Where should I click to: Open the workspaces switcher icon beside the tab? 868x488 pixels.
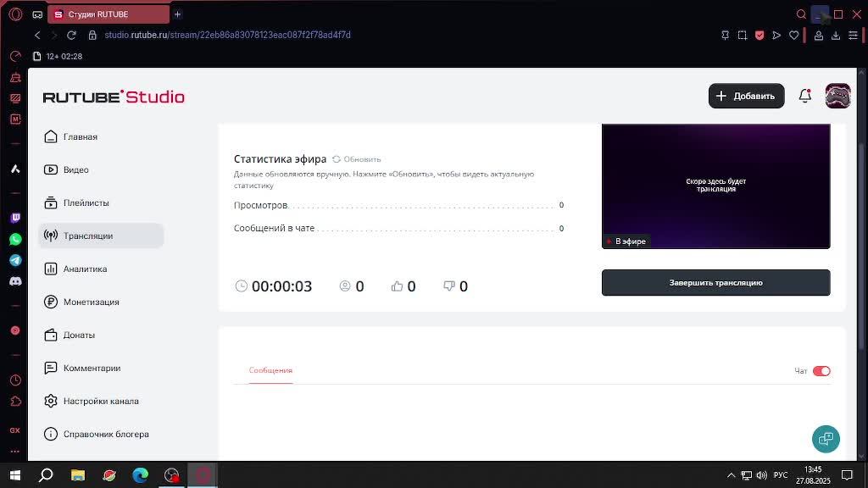tap(37, 14)
